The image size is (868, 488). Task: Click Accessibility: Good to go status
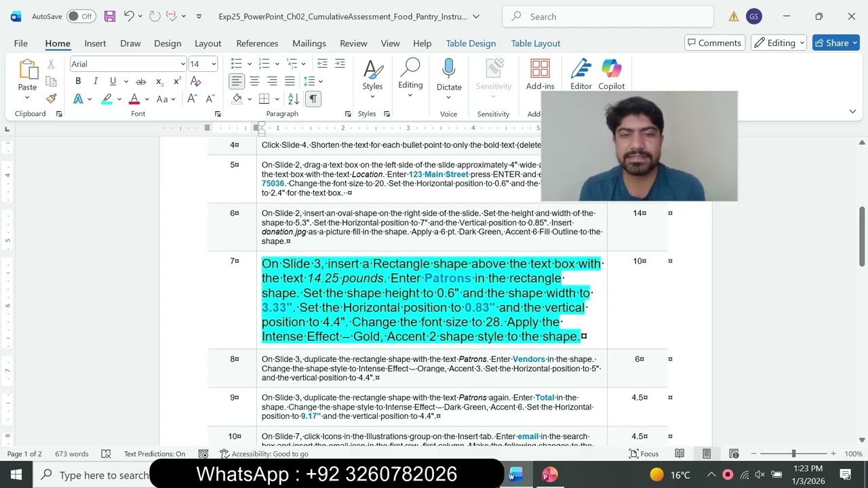[264, 453]
